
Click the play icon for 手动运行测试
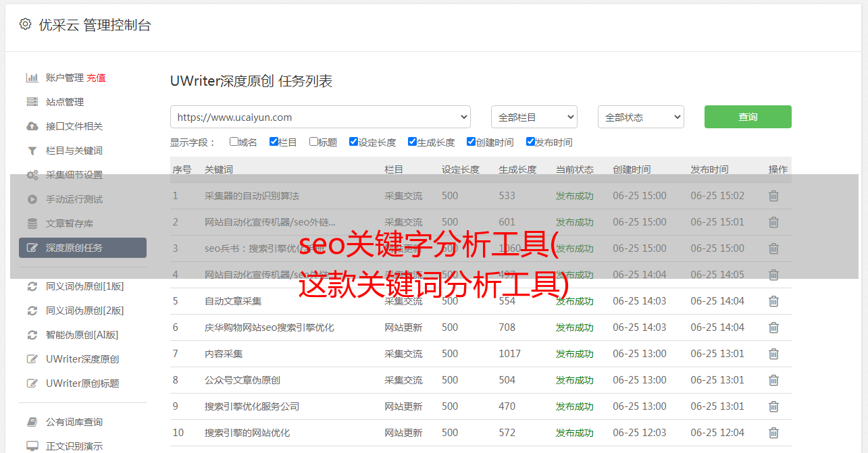pos(32,199)
